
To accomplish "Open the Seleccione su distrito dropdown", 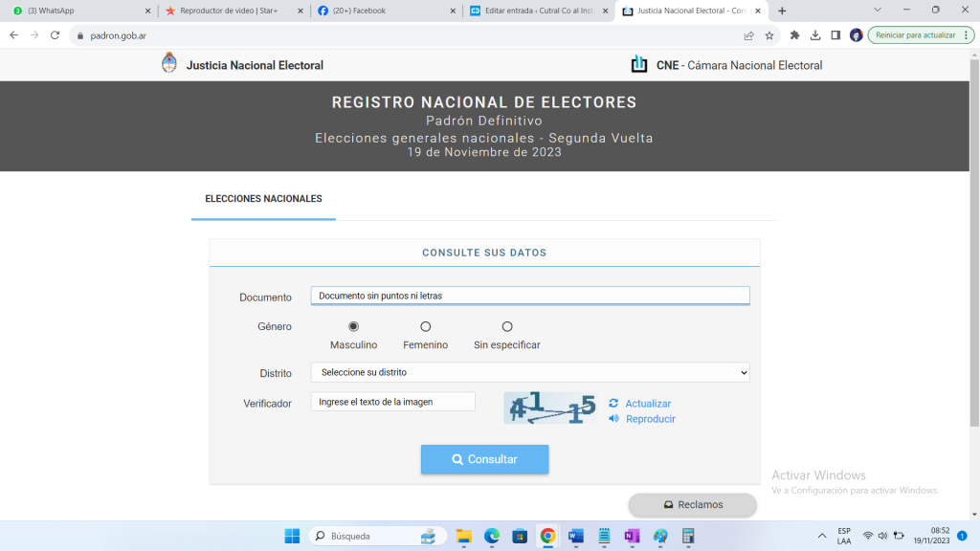I will pyautogui.click(x=529, y=372).
